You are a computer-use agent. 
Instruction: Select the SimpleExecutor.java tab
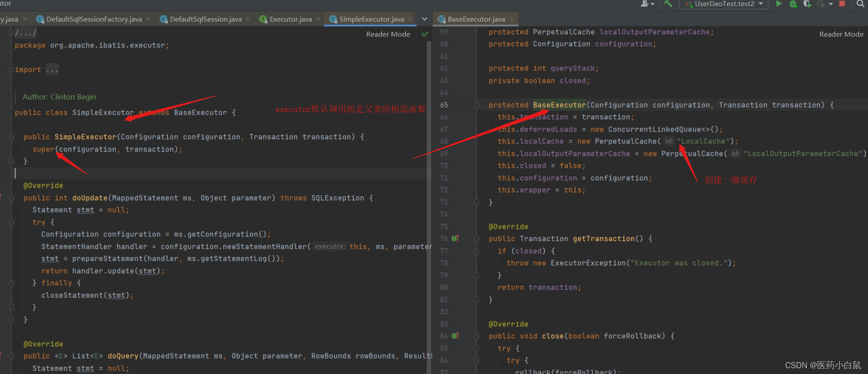click(x=372, y=19)
